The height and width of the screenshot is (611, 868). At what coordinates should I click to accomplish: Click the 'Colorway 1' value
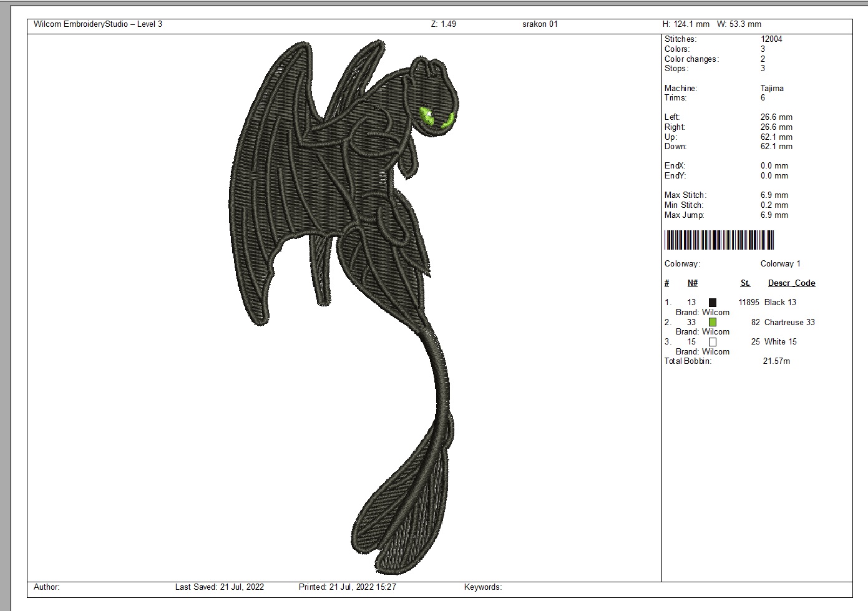point(780,263)
